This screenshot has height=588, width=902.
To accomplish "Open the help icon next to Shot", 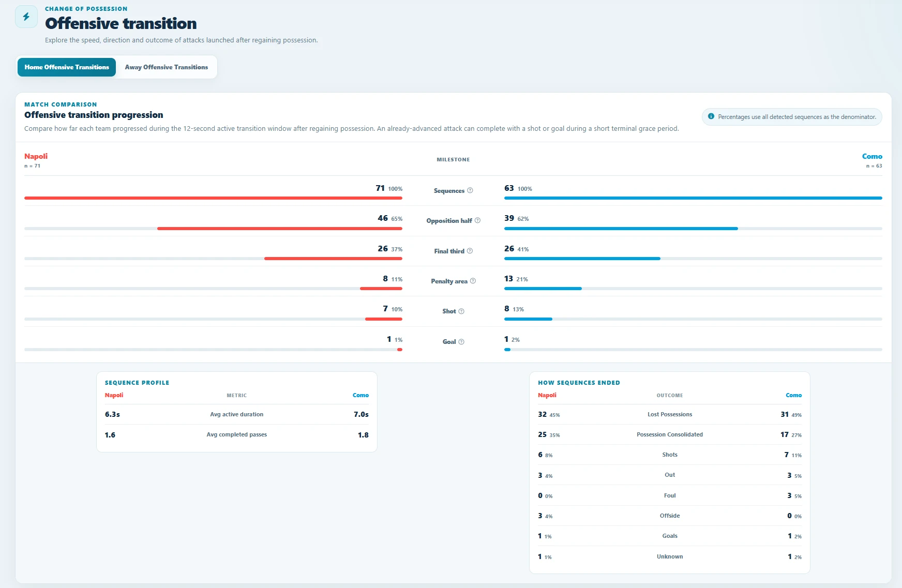I will tap(462, 311).
